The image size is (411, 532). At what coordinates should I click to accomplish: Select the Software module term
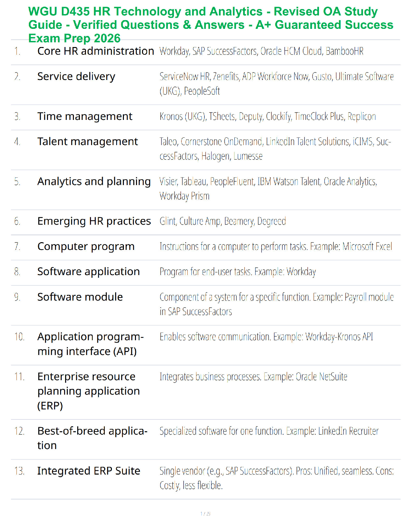click(80, 297)
